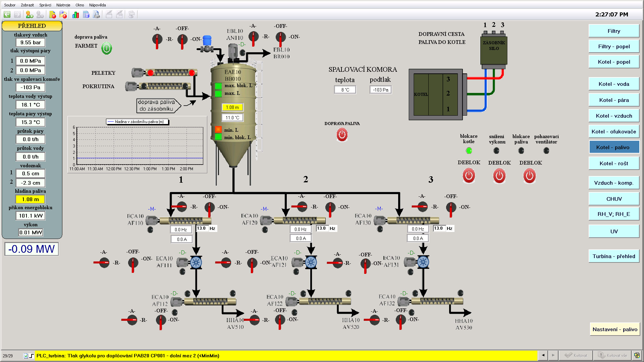Click the add user login icon
Screen dimensions: 644x362
(30, 14)
